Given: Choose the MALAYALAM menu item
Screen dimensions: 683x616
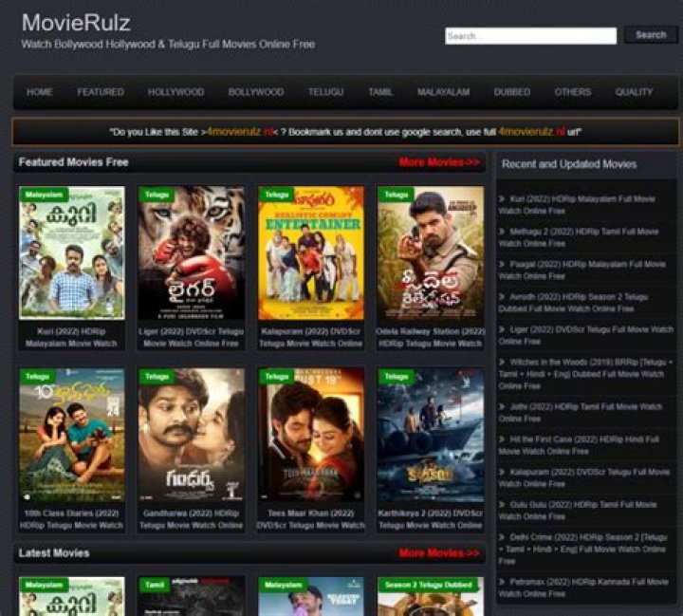Looking at the screenshot, I should pyautogui.click(x=443, y=92).
